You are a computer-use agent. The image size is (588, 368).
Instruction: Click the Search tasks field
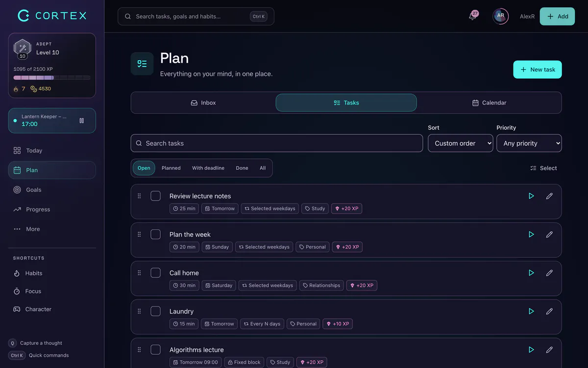point(277,143)
